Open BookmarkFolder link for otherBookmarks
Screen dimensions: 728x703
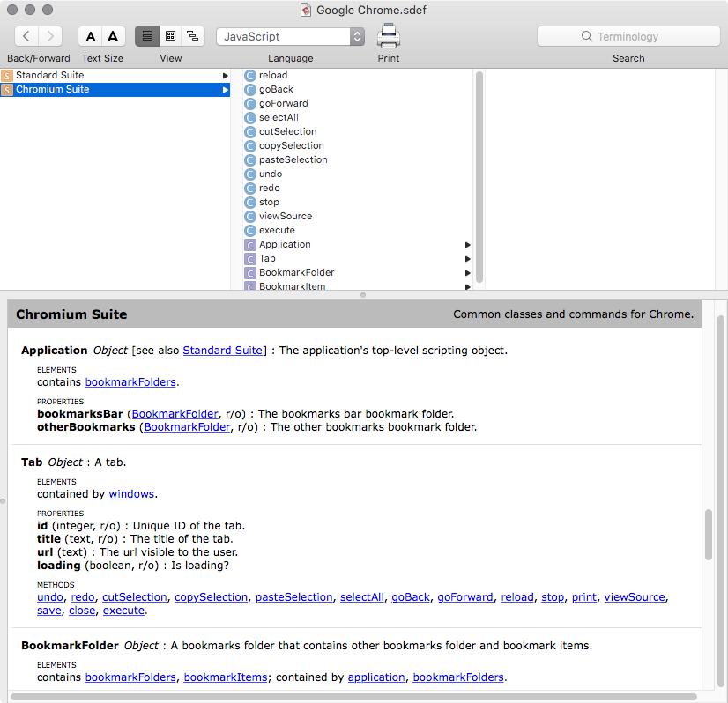pyautogui.click(x=187, y=427)
